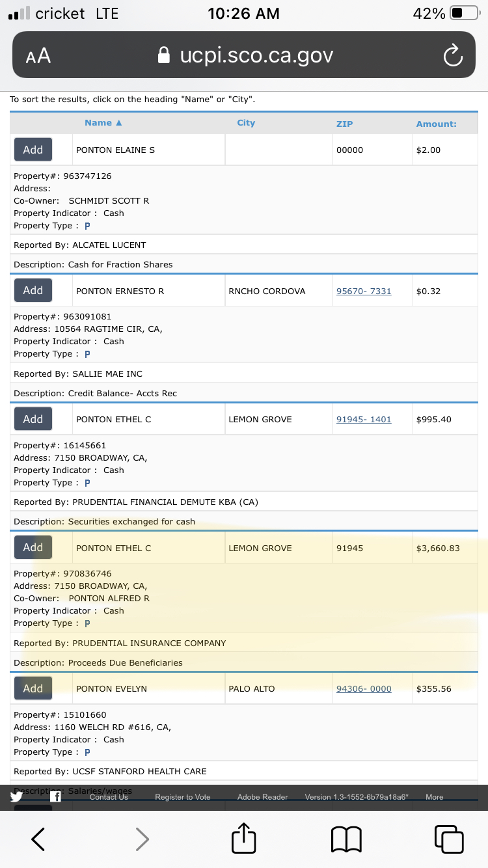Add PONTON EVELYN property
This screenshot has width=488, height=868.
click(x=33, y=688)
